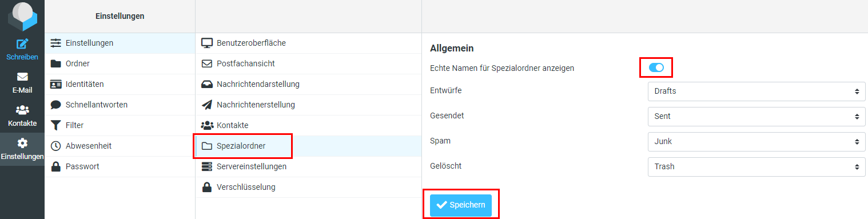Select Nachrichtenerstellung paper plane entry
Image resolution: width=868 pixels, height=219 pixels.
(308, 105)
